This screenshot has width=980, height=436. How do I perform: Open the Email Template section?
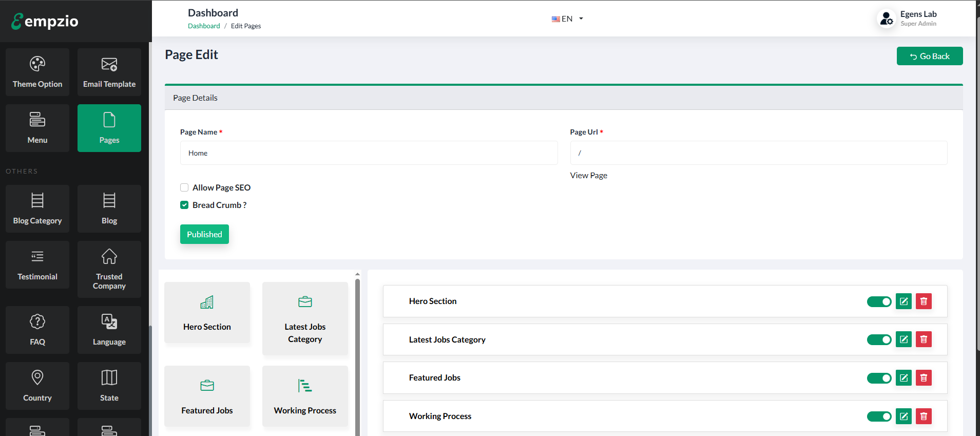click(109, 72)
